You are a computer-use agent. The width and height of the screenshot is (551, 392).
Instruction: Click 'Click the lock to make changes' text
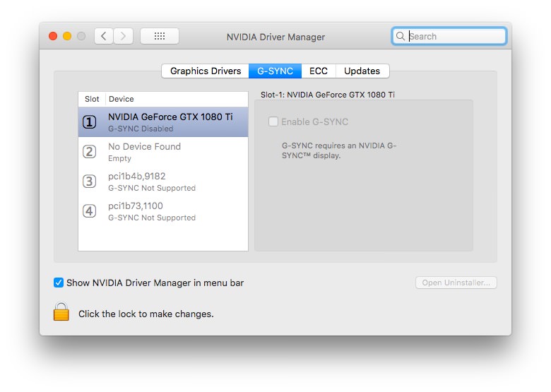(146, 314)
